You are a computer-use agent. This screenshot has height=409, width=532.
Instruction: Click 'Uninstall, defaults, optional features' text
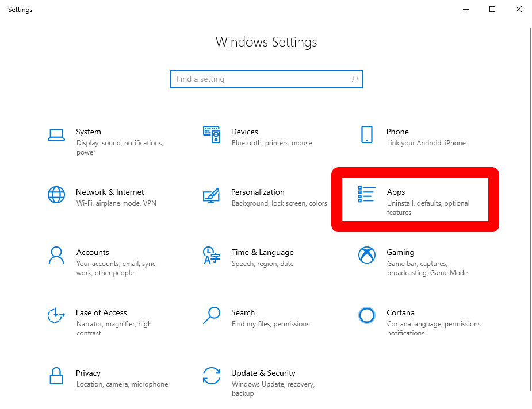click(x=428, y=208)
